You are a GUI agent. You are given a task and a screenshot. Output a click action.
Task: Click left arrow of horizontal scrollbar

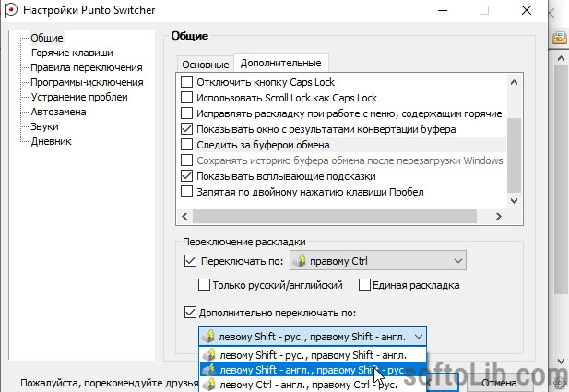(x=184, y=217)
